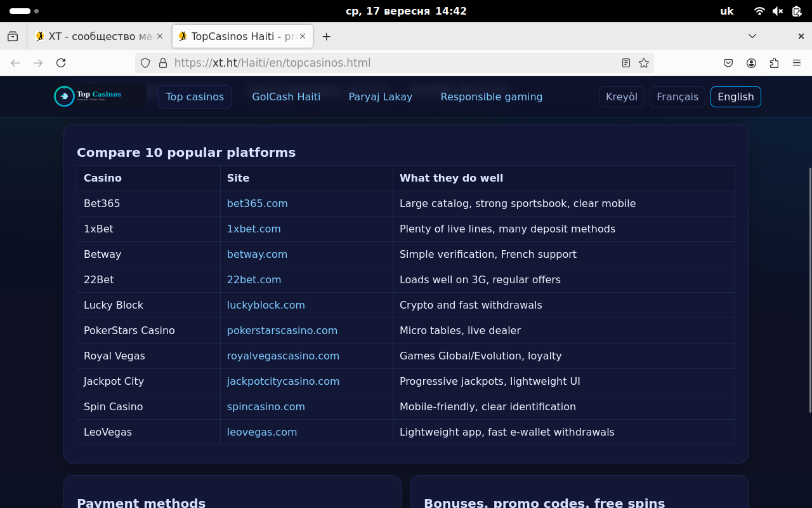Open a new tab with the plus button
Image resolution: width=812 pixels, height=508 pixels.
pos(326,36)
